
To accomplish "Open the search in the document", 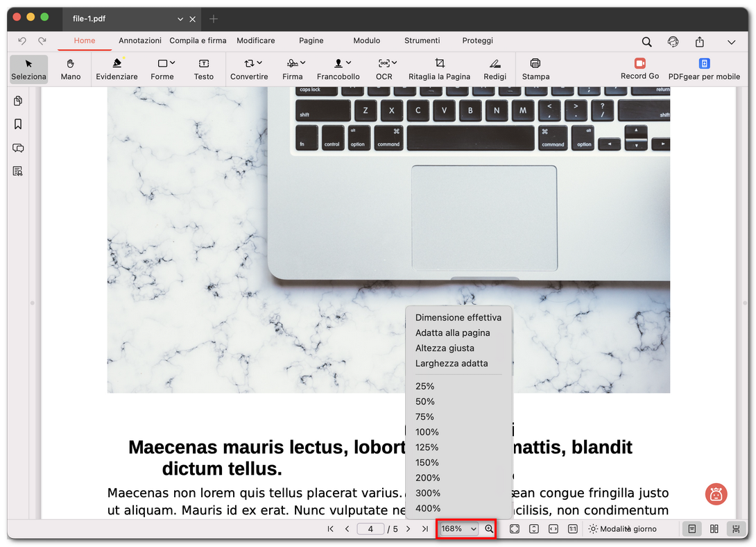I will tap(646, 42).
